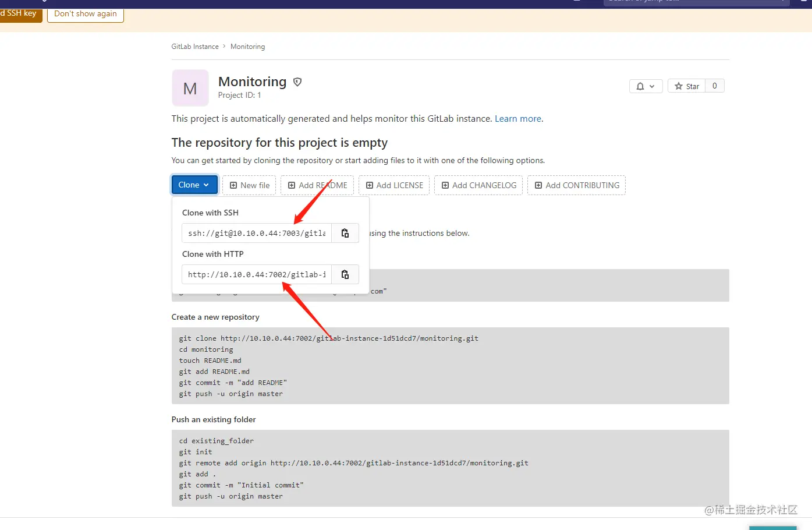Click the New file button
Screen dimensions: 812x530
[x=249, y=185]
